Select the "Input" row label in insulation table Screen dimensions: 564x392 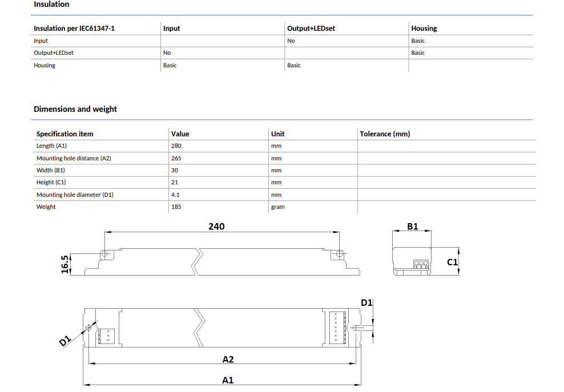[41, 41]
